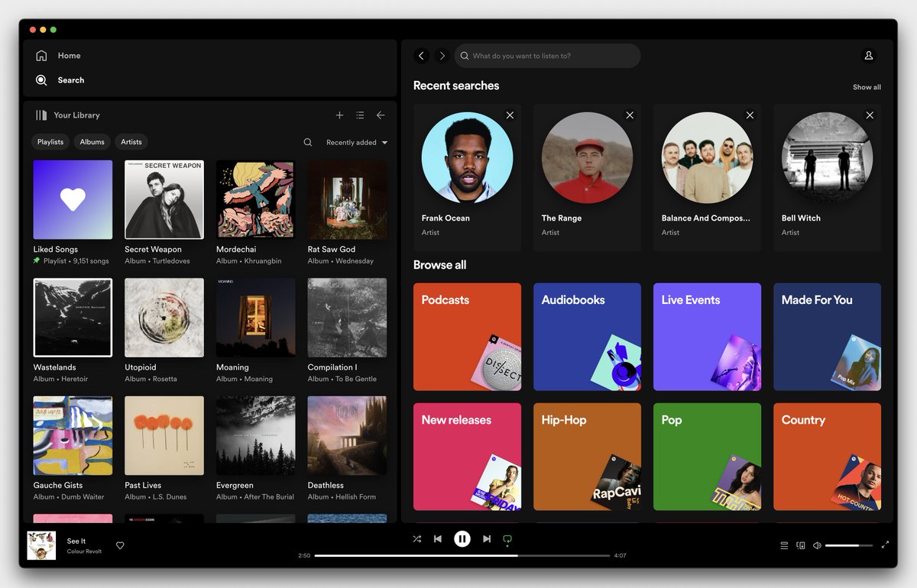The image size is (917, 588).
Task: Open Balance And Composure artist card
Action: [707, 178]
